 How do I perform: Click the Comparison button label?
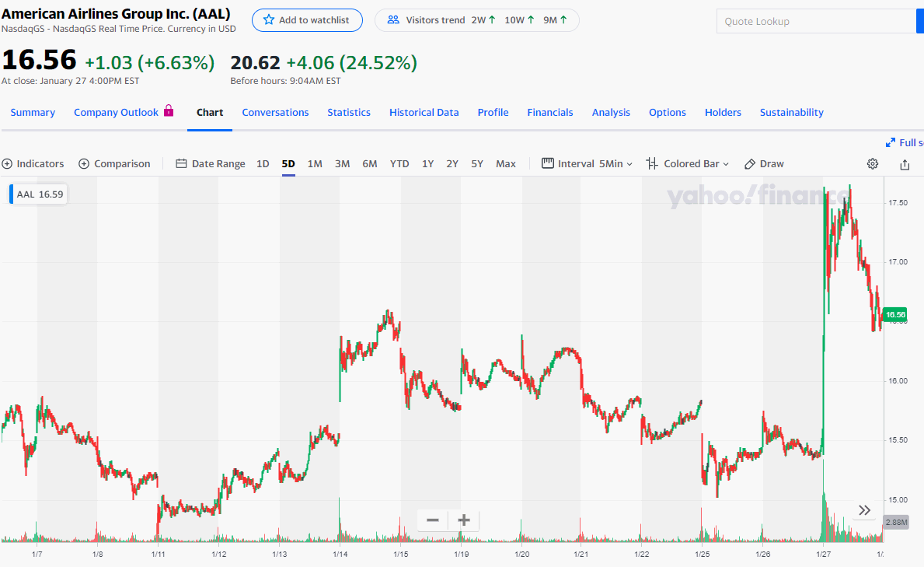point(122,164)
